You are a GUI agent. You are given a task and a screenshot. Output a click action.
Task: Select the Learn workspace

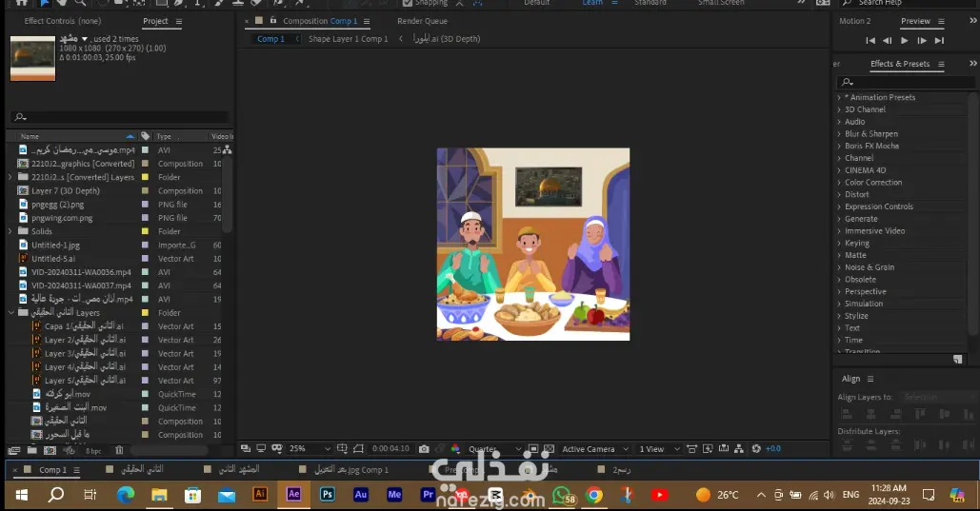pyautogui.click(x=592, y=3)
